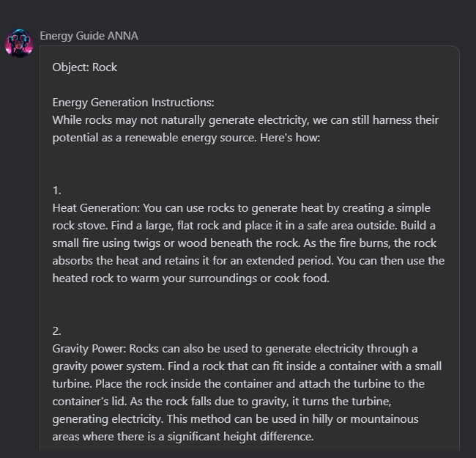Viewport: 476px width, 458px height.
Task: Click the phrase 'cook food' ending step one
Action: click(x=302, y=278)
